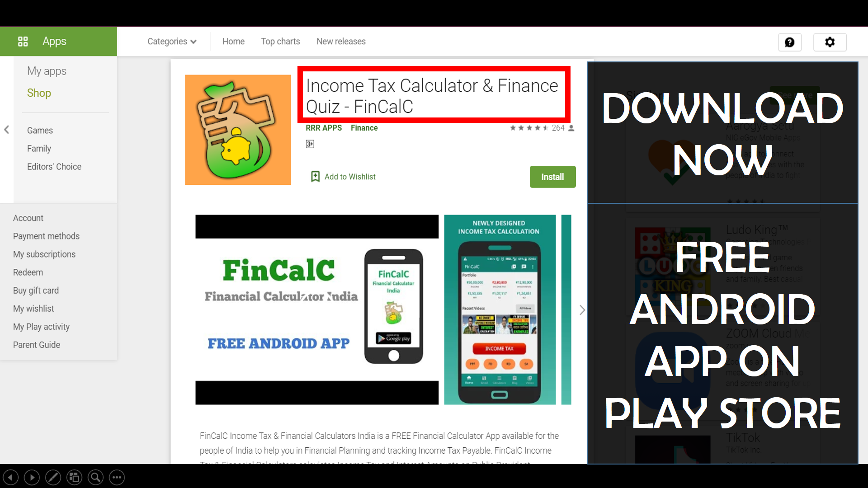
Task: Click the help question mark icon
Action: pos(789,42)
